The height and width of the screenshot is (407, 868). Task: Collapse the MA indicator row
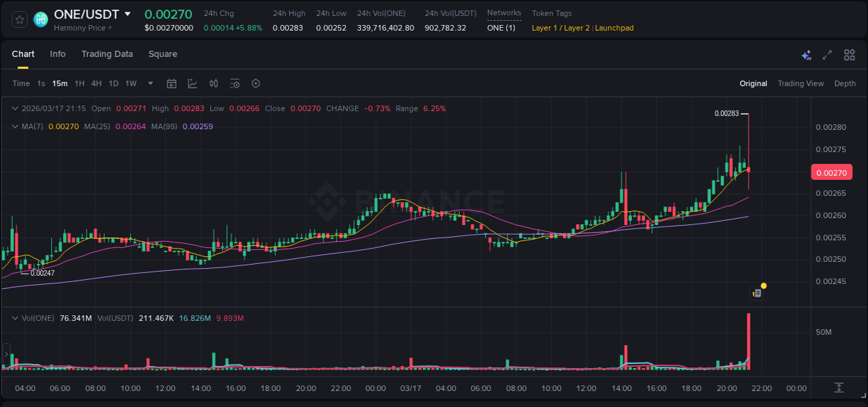click(15, 126)
